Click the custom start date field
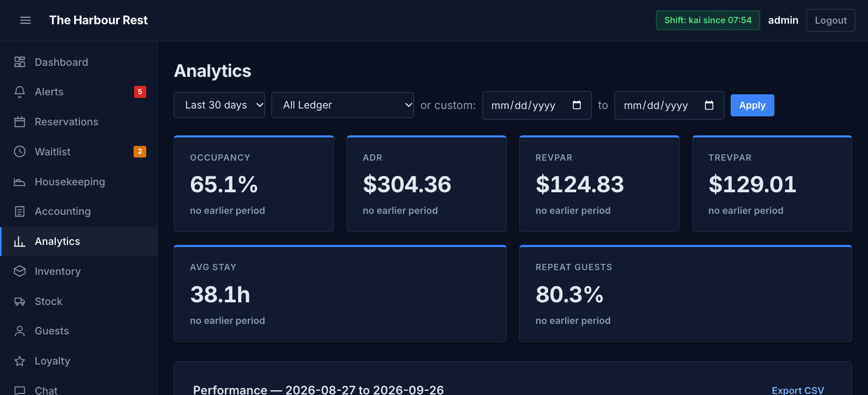 (x=537, y=105)
